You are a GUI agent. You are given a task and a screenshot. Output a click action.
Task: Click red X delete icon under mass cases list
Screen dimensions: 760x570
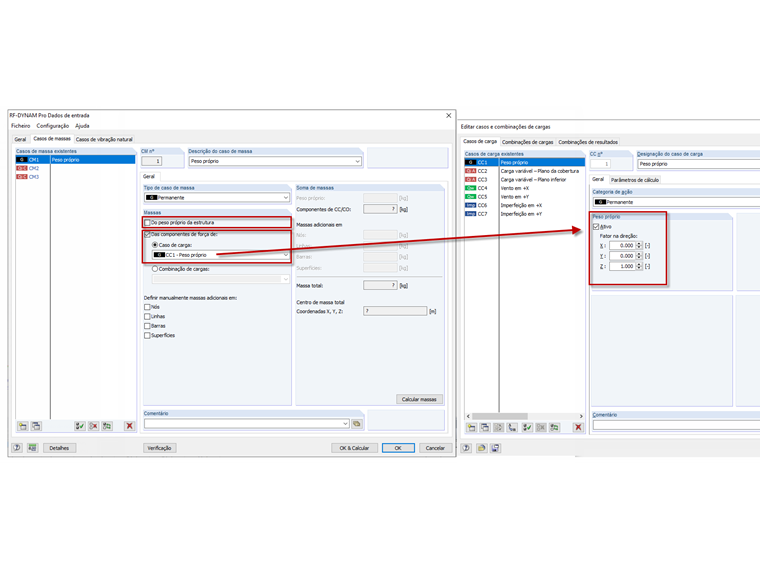coord(129,426)
